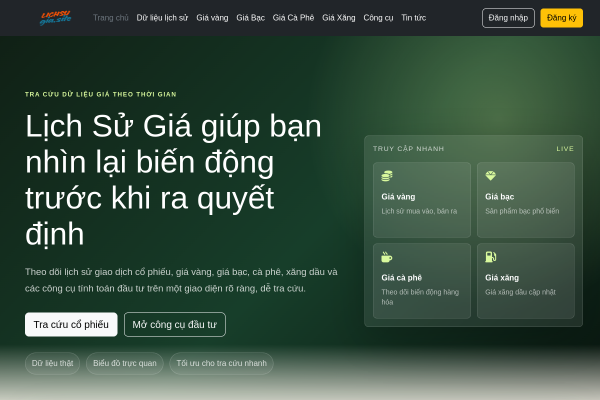The image size is (600, 400).
Task: Click the diamond icon for silver price
Action: [x=491, y=176]
